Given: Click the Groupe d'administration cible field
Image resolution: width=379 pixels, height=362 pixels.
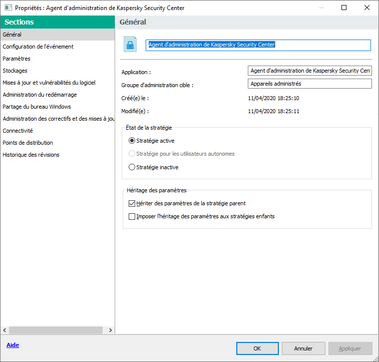Looking at the screenshot, I should (310, 84).
